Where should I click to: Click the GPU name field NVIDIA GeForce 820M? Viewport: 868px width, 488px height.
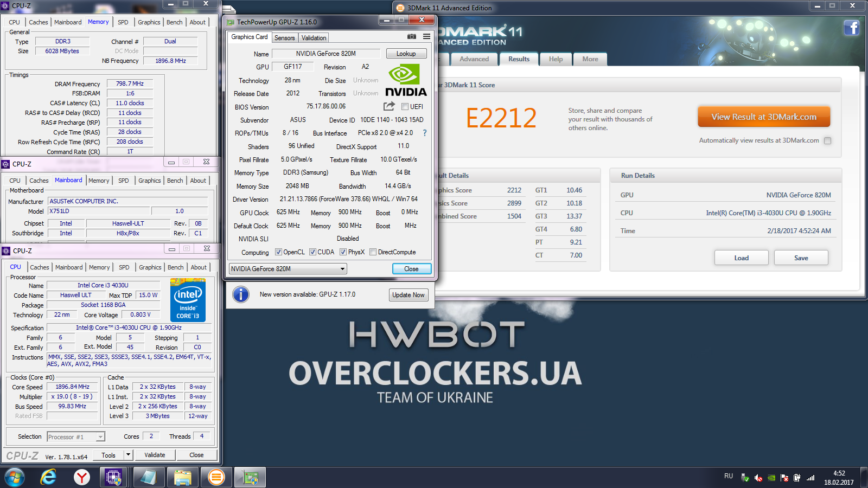326,54
